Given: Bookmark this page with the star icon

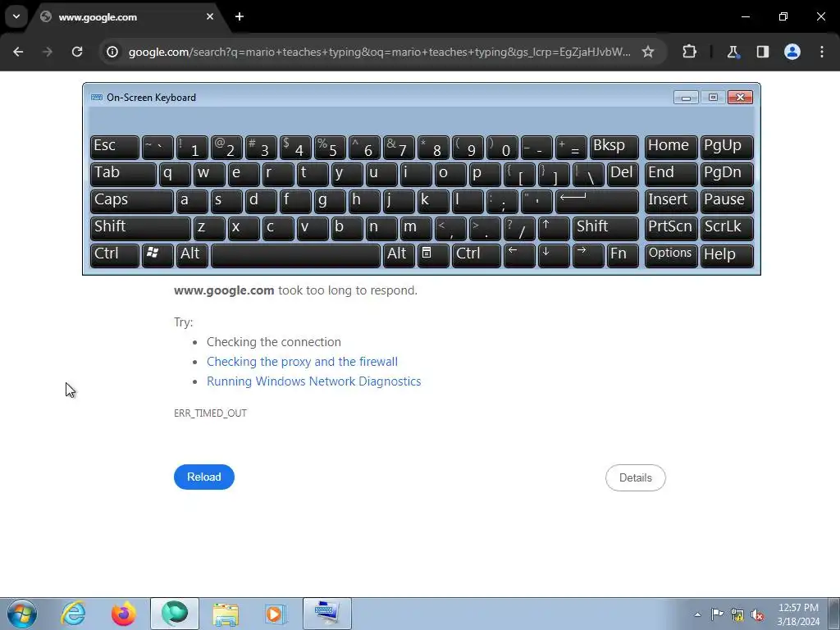Looking at the screenshot, I should [648, 52].
